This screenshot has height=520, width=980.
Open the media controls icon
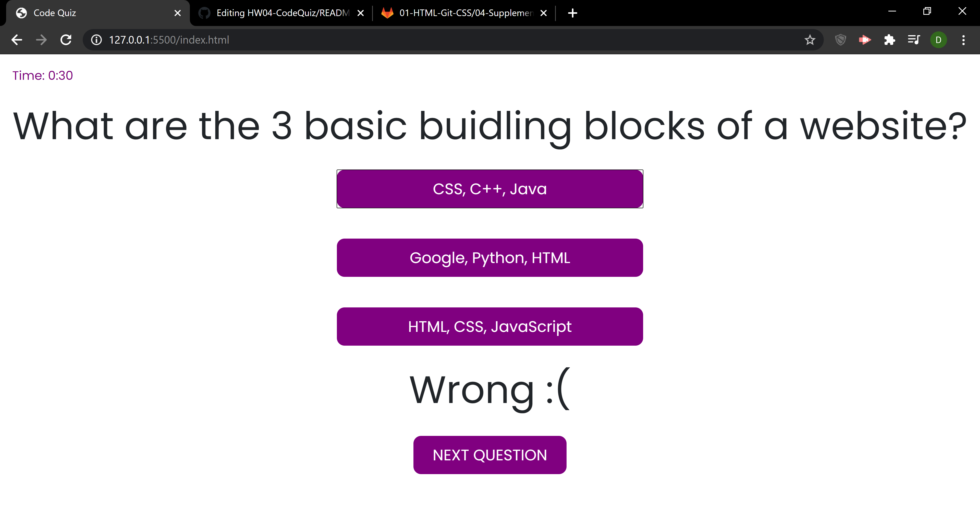pyautogui.click(x=913, y=40)
